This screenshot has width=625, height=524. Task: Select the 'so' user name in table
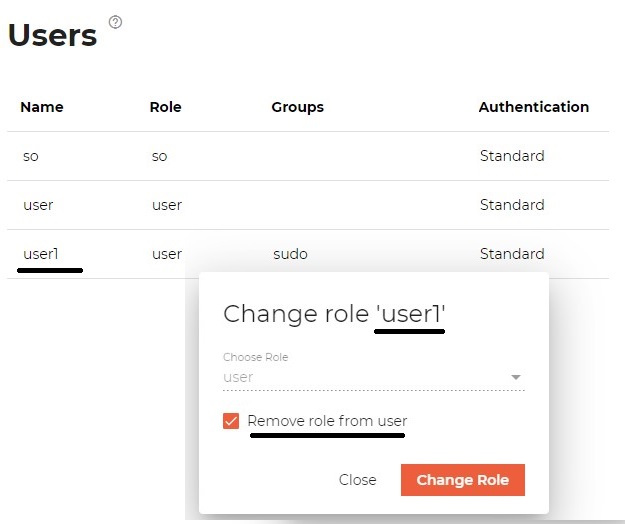31,156
